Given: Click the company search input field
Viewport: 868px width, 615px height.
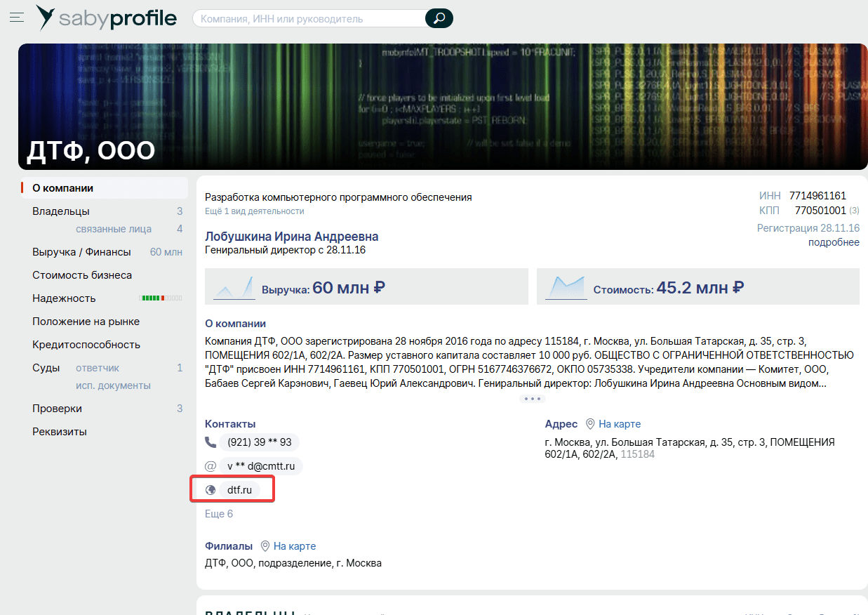Looking at the screenshot, I should 309,18.
